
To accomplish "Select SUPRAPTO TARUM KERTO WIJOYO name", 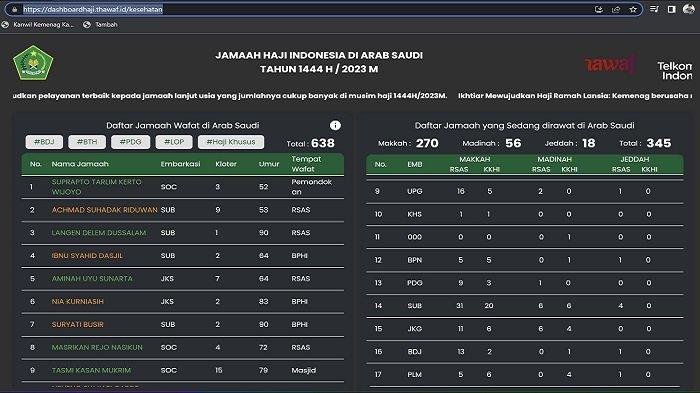I will click(x=96, y=187).
